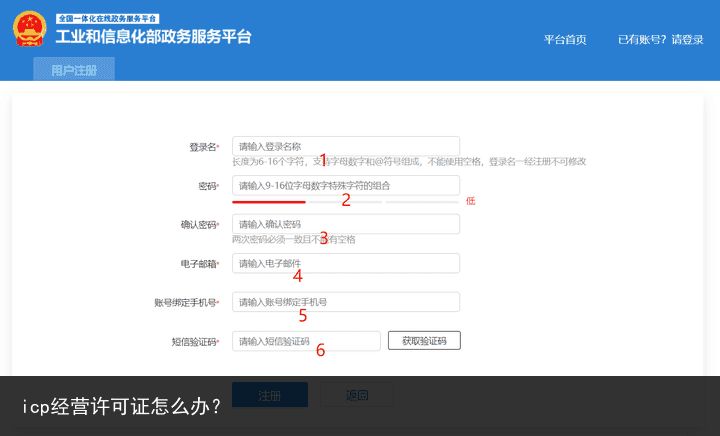Focus the 短信验证码 input field
This screenshot has height=436, width=720.
pyautogui.click(x=306, y=341)
